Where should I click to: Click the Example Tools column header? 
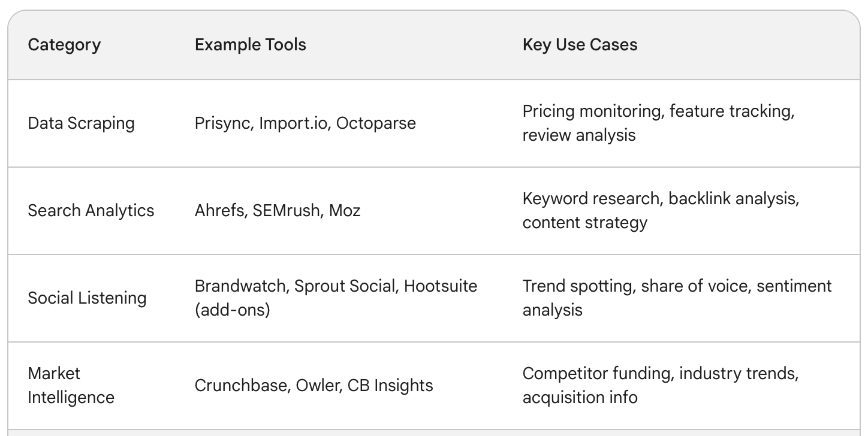click(x=250, y=45)
